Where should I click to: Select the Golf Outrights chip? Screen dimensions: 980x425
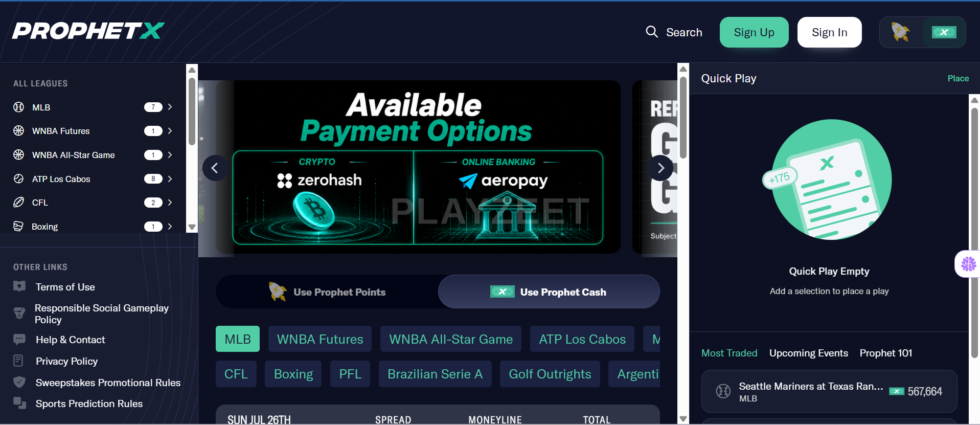click(x=550, y=374)
